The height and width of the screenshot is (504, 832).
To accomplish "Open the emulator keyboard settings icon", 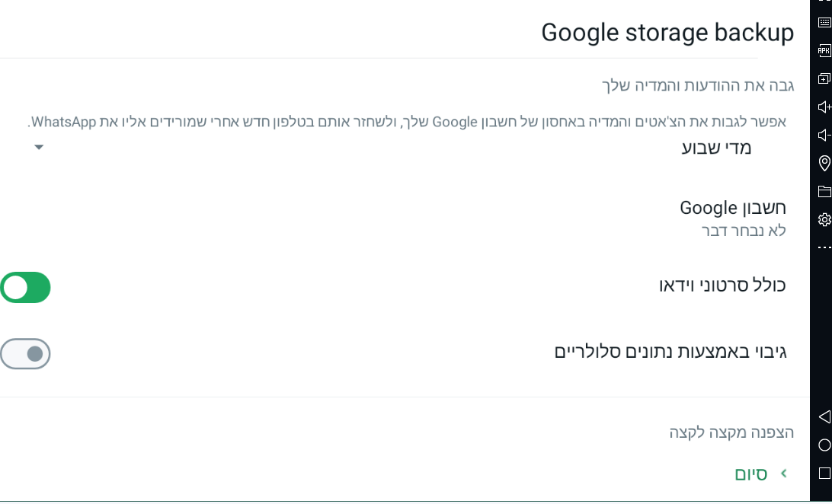I will point(824,23).
